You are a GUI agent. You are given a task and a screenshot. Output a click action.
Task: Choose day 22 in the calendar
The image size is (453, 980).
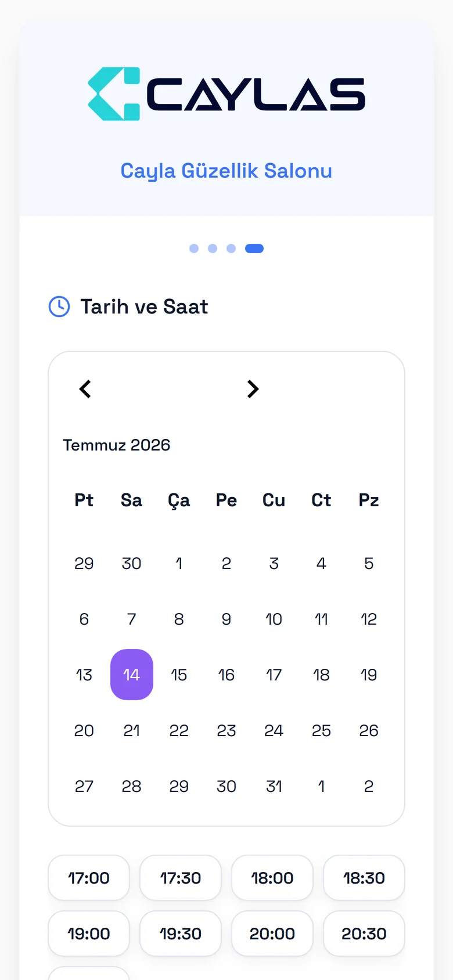coord(179,730)
